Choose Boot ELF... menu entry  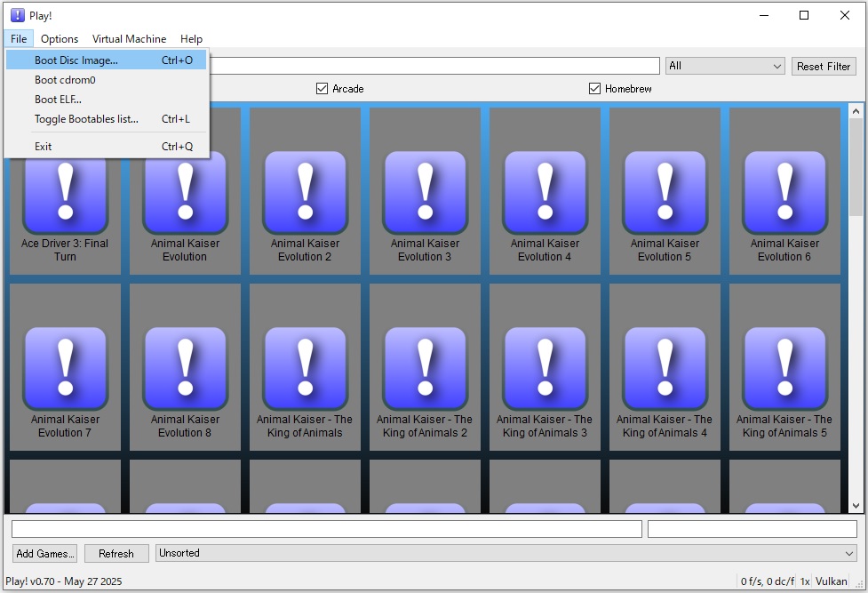(x=107, y=100)
